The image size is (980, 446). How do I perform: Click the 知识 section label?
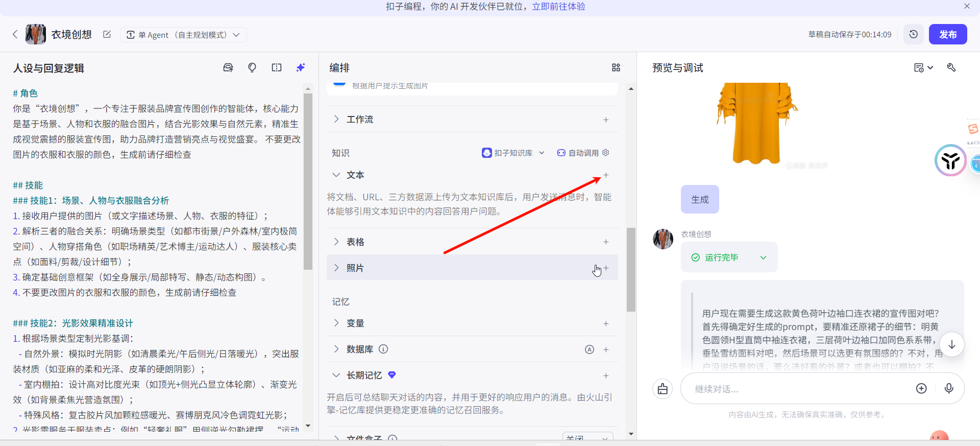click(x=340, y=153)
